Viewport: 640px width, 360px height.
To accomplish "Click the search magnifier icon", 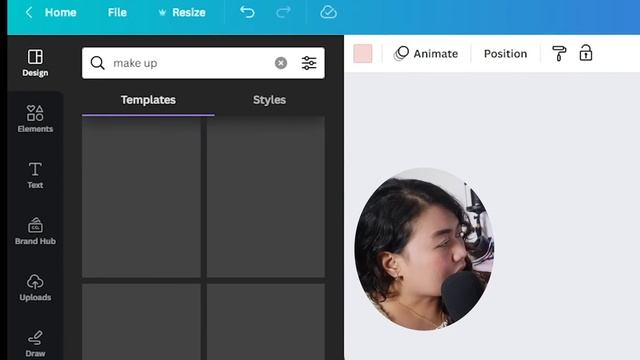I will tap(98, 63).
